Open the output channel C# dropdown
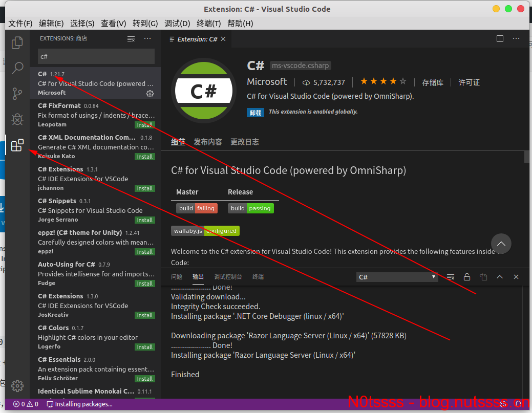Screen dimensions: 532x413 pyautogui.click(x=397, y=277)
